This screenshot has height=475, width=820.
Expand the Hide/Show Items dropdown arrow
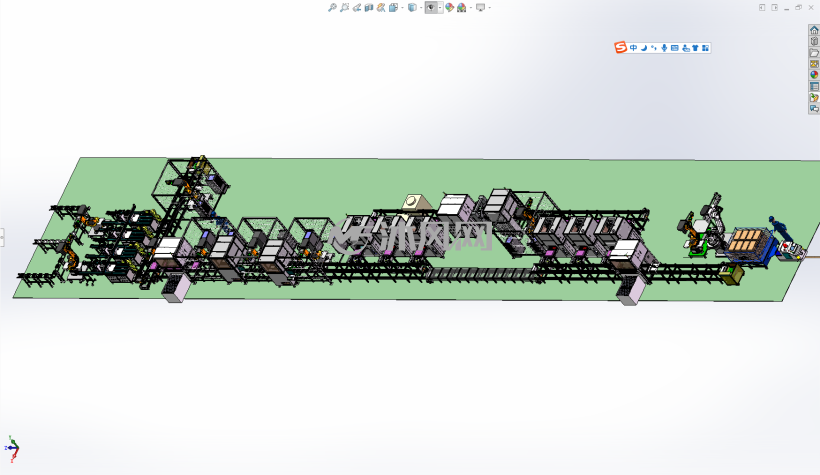tap(440, 7)
